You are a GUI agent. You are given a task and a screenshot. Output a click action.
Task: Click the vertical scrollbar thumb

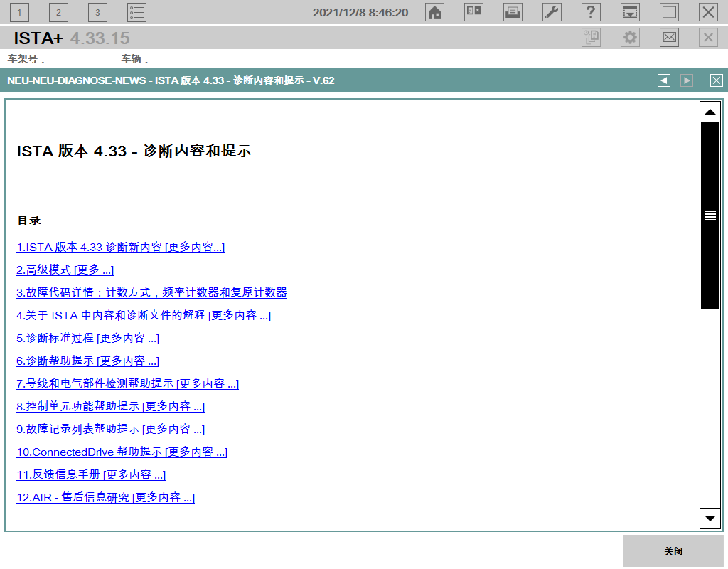[x=710, y=216]
